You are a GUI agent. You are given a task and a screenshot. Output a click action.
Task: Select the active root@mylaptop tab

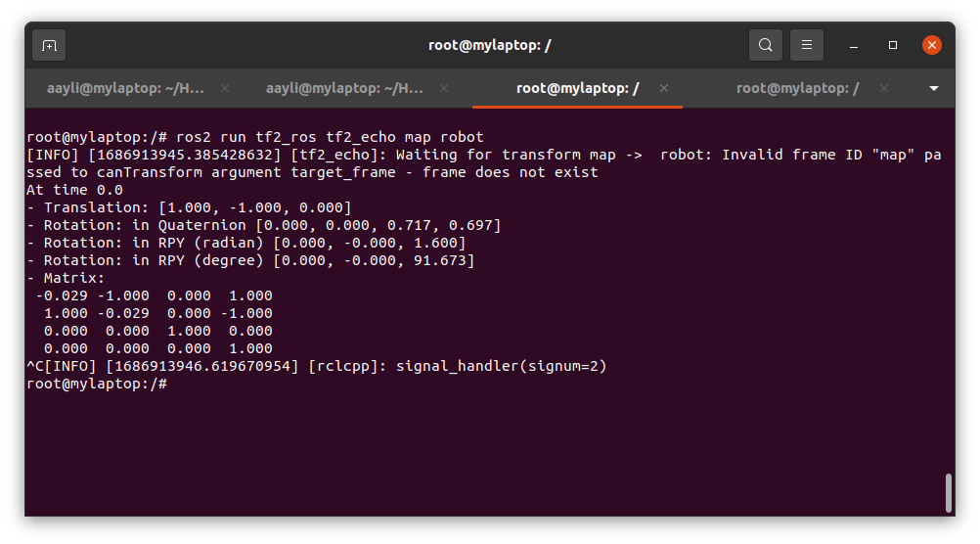tap(577, 89)
